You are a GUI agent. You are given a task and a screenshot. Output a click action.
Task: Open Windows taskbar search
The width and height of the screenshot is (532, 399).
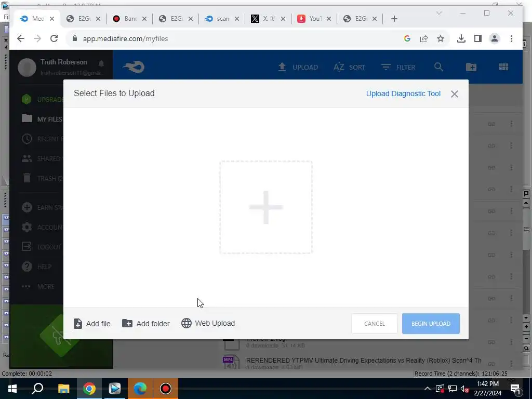(37, 389)
